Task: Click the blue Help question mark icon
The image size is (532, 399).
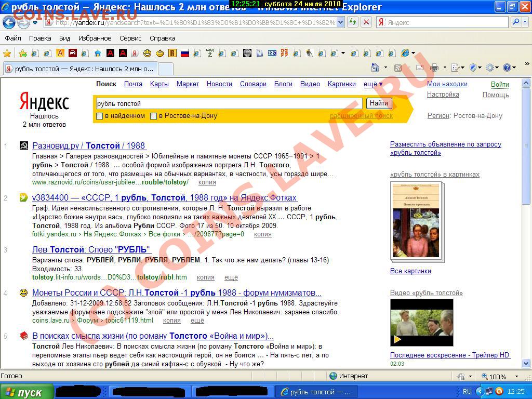Action: click(x=507, y=68)
